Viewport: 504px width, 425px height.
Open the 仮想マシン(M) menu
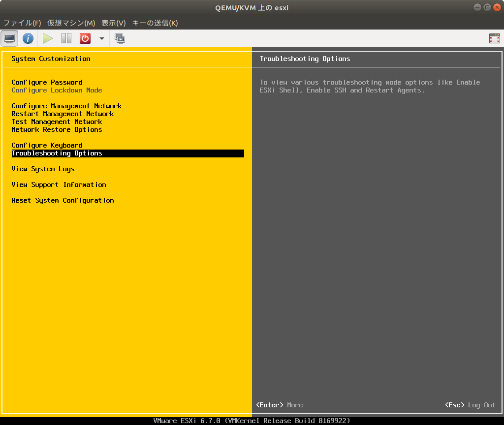coord(71,23)
